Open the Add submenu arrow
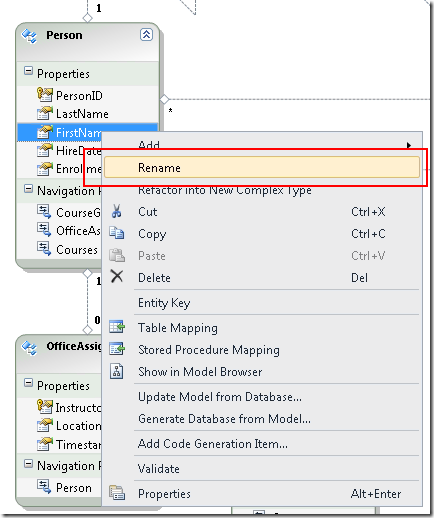Screen dimensions: 434x518 click(x=409, y=145)
